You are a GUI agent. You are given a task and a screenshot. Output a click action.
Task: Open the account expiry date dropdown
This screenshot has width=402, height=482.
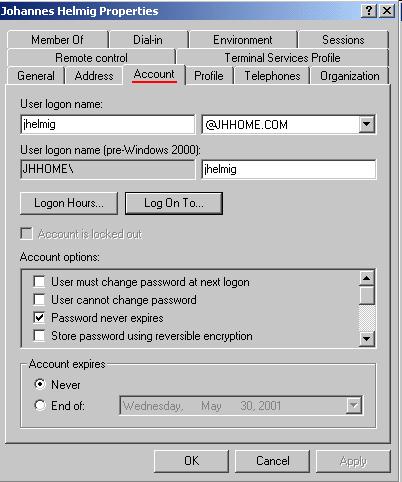(354, 405)
